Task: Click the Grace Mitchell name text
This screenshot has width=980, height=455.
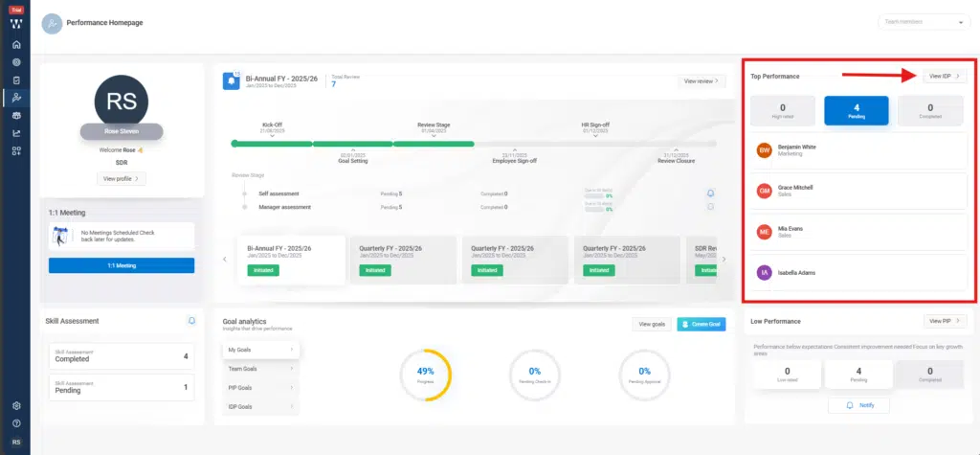Action: (x=795, y=188)
